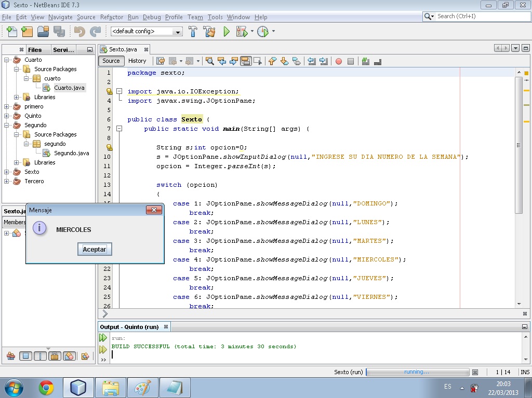Click the New Project icon
The width and height of the screenshot is (532, 398).
(x=26, y=31)
